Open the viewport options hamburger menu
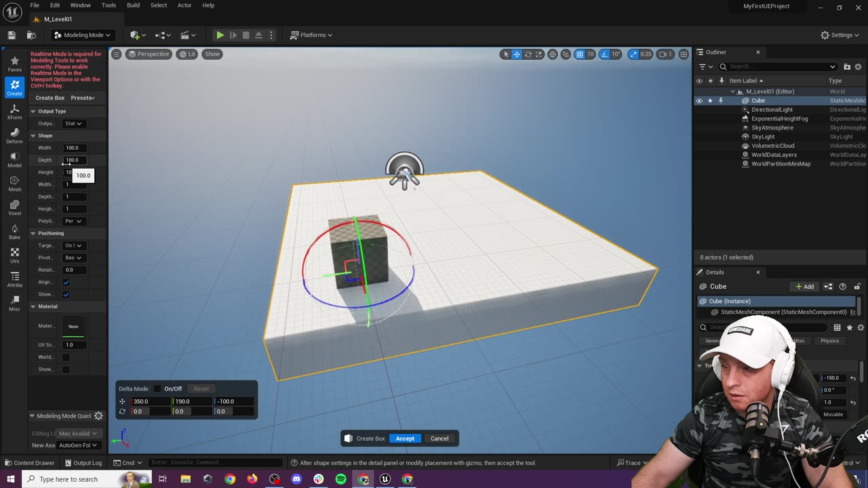868x488 pixels. coord(116,54)
